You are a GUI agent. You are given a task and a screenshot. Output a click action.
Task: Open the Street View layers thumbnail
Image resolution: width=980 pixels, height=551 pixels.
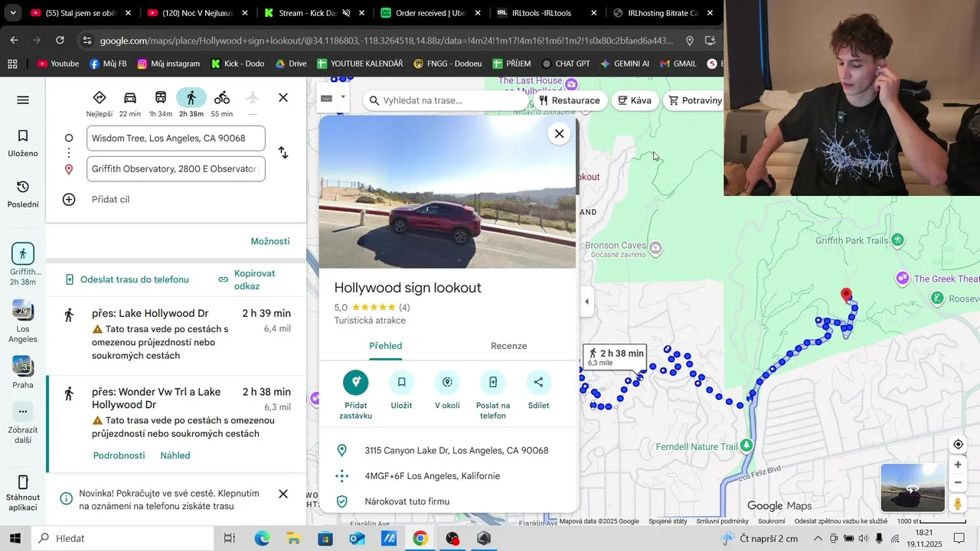pyautogui.click(x=913, y=487)
